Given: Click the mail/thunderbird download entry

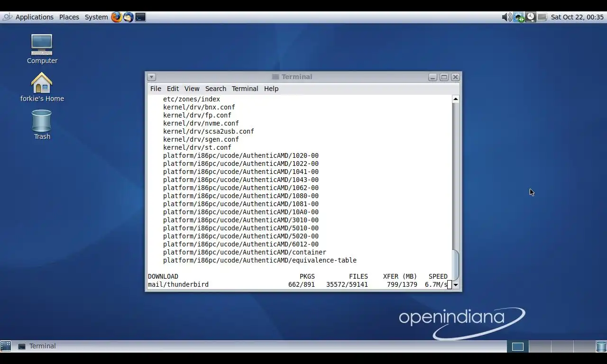Looking at the screenshot, I should pyautogui.click(x=178, y=284).
